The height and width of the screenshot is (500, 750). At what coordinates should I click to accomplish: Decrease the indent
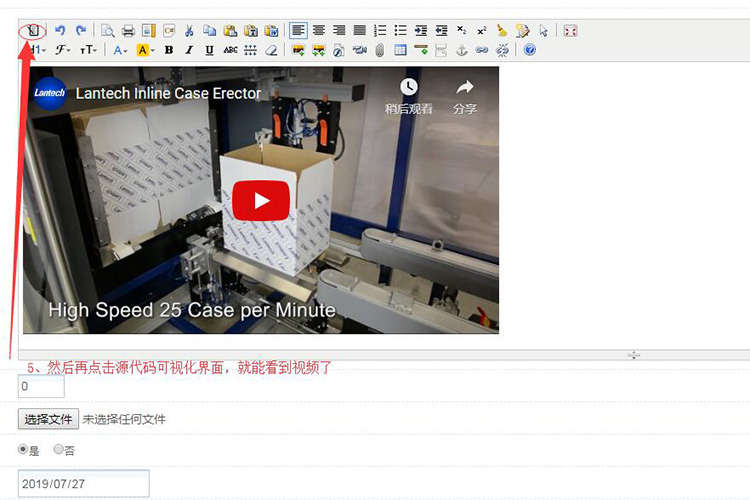441,31
